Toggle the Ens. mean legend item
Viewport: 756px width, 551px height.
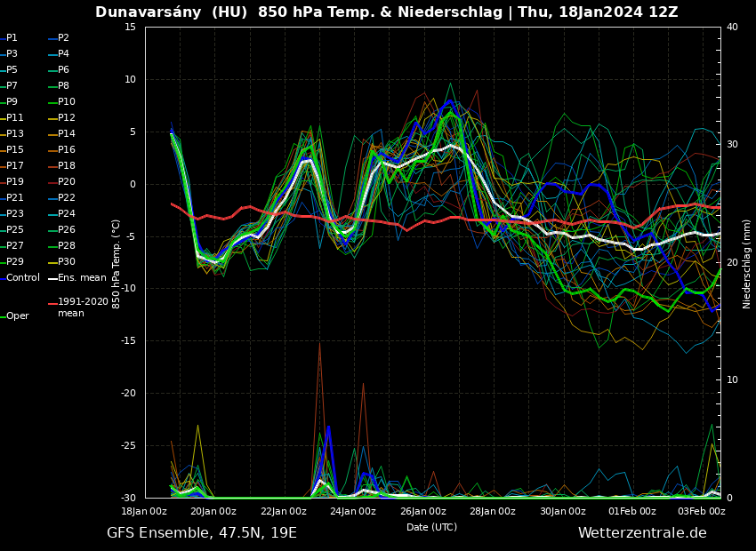[x=82, y=278]
